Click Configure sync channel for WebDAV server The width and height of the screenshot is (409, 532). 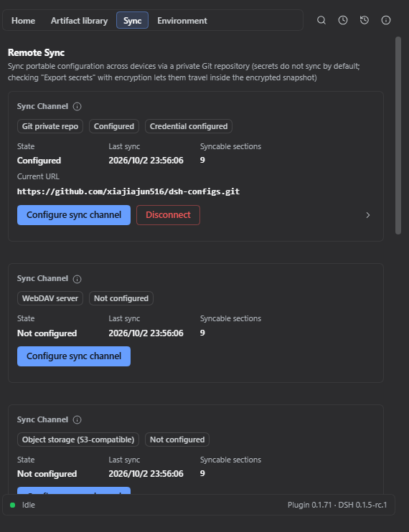pos(74,356)
